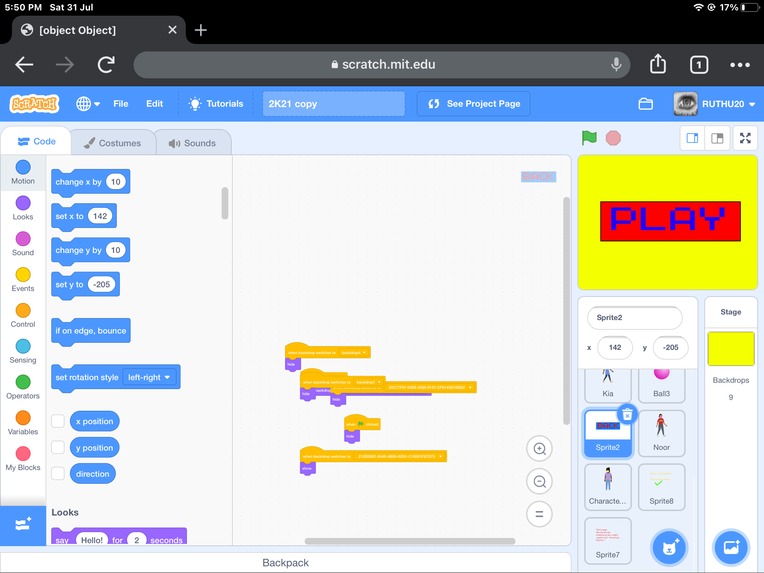Switch to small stage layout
764x573 pixels.
point(692,138)
